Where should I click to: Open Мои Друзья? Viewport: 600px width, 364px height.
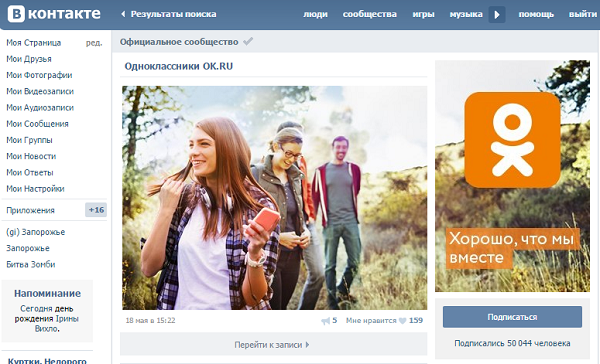29,59
